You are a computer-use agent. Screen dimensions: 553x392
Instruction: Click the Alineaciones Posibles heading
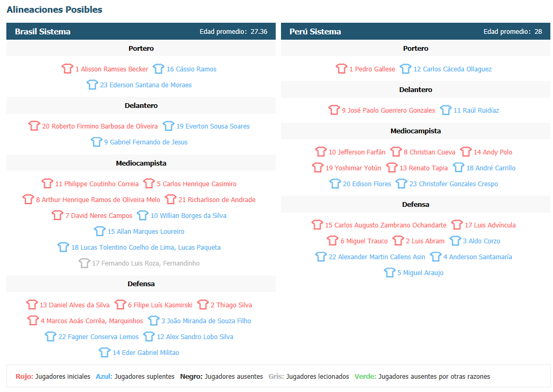click(x=55, y=10)
